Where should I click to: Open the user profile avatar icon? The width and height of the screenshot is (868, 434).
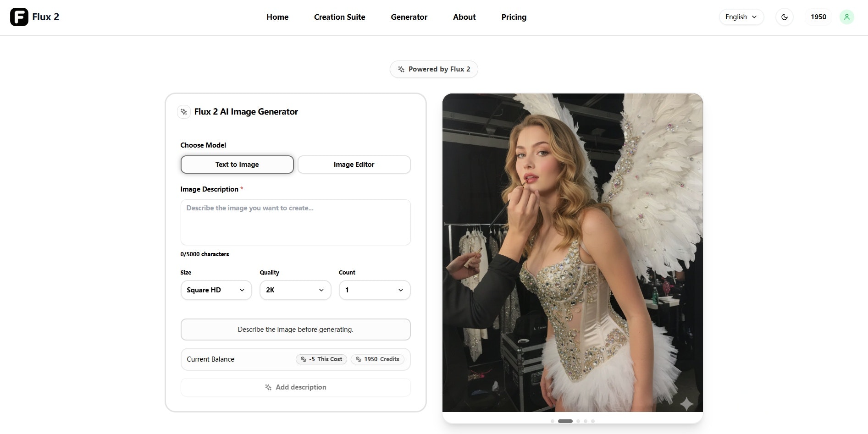(x=846, y=17)
